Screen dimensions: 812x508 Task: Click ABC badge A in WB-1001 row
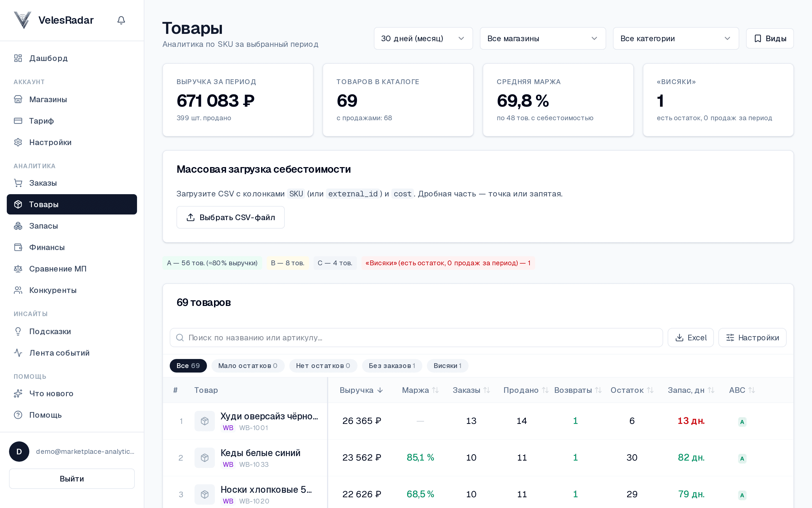742,422
